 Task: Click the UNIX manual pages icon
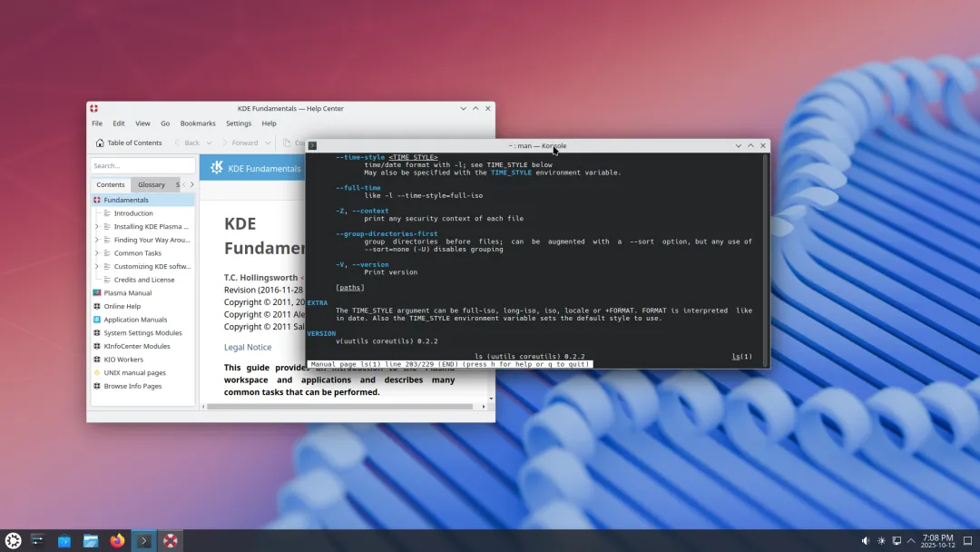tap(97, 372)
